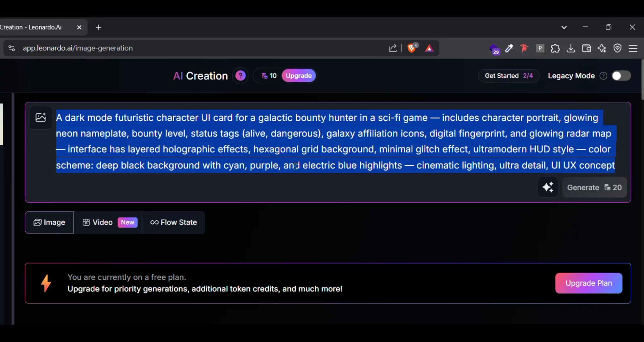Click the page vertical scrollbar
Image resolution: width=644 pixels, height=342 pixels.
[x=642, y=79]
